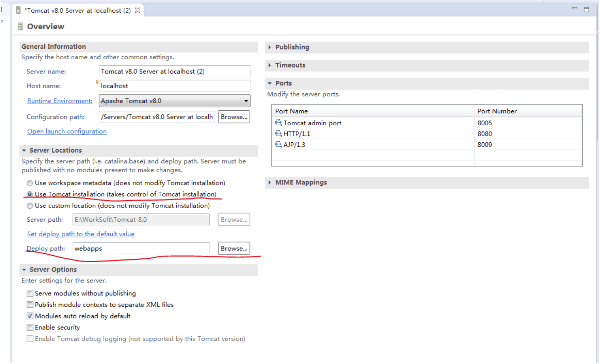Collapse the Server Locations section
The width and height of the screenshot is (600, 364).
pyautogui.click(x=24, y=150)
